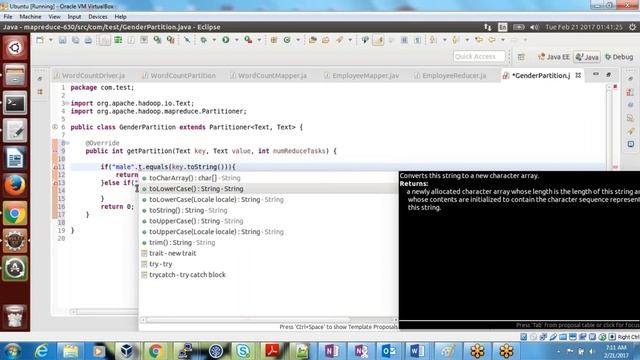
Task: Select trim() : String proposal
Action: pyautogui.click(x=268, y=242)
